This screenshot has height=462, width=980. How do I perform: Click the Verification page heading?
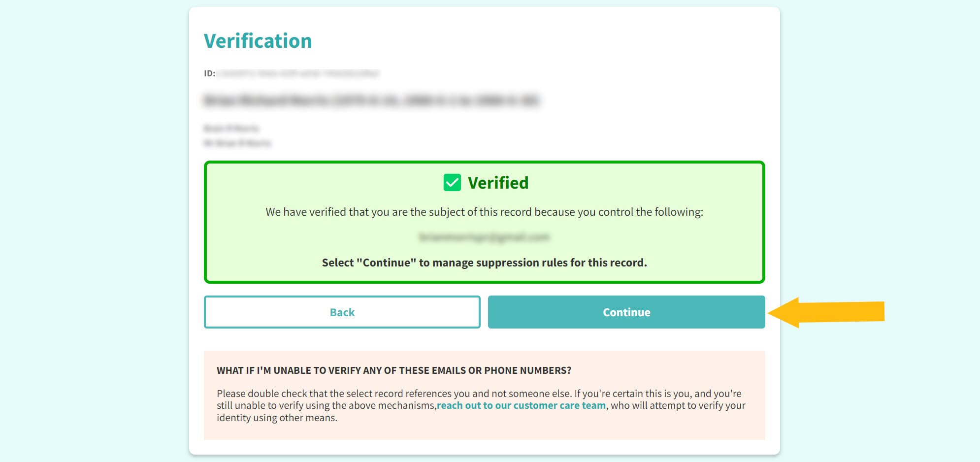pos(258,41)
